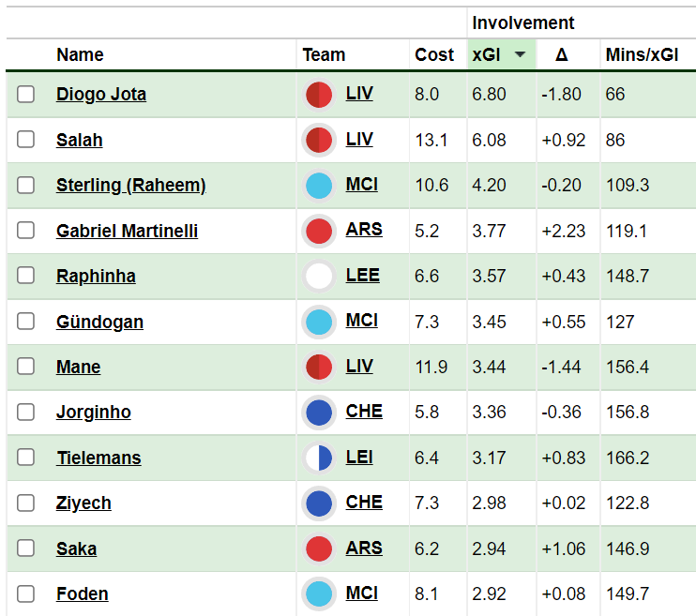The image size is (696, 616).
Task: Click Manchester City badge in Foden row
Action: point(319,593)
